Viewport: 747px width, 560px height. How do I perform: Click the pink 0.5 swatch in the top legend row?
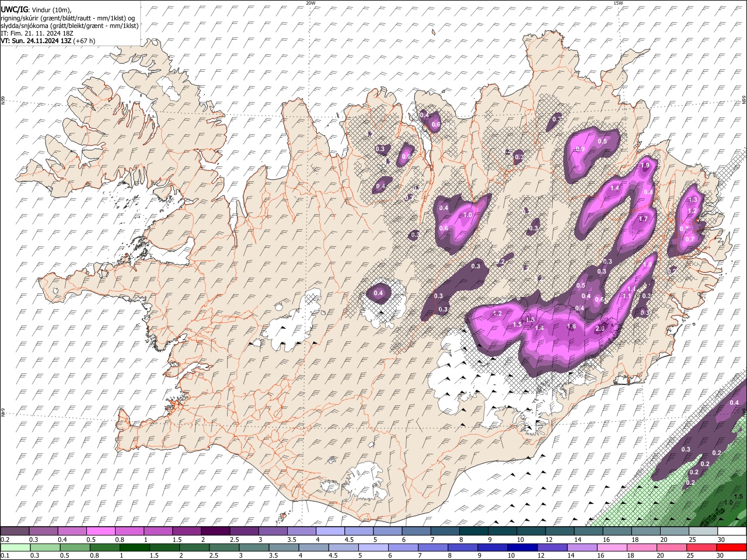click(x=100, y=531)
